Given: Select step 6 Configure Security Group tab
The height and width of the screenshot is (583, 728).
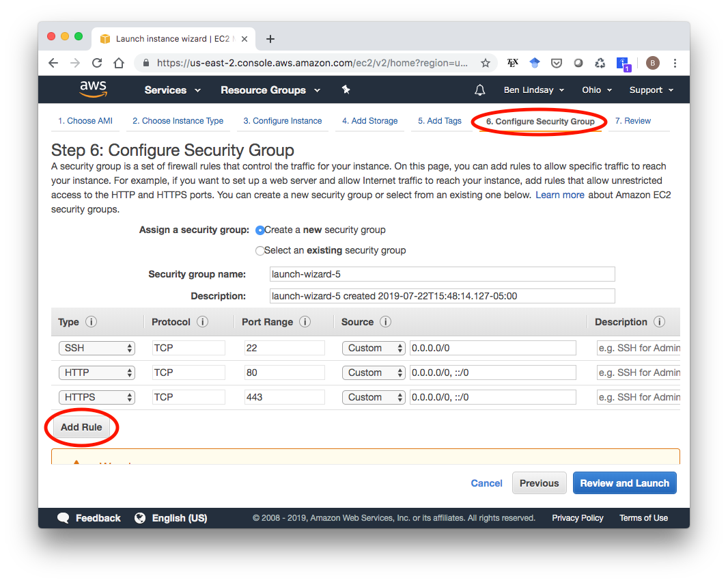Looking at the screenshot, I should point(540,121).
